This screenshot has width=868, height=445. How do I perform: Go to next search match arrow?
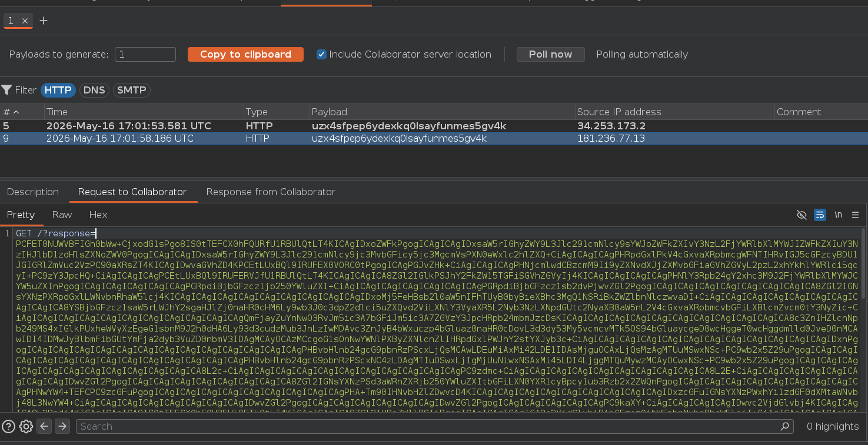(x=62, y=426)
